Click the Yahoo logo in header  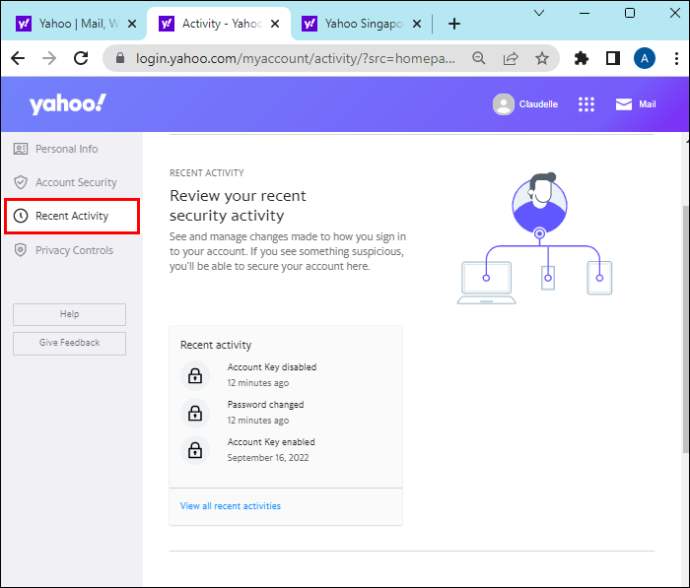[x=67, y=104]
